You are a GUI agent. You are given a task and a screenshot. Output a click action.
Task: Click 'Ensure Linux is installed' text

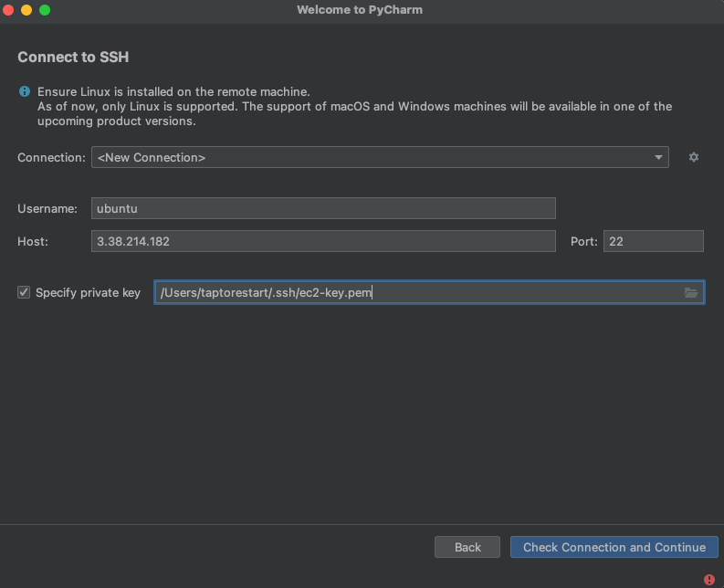[173, 91]
